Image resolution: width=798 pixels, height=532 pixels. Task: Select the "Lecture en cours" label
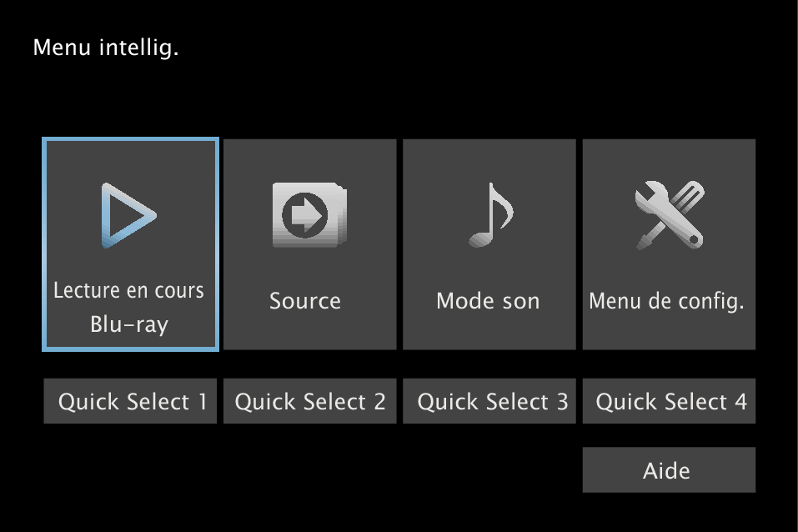[128, 291]
